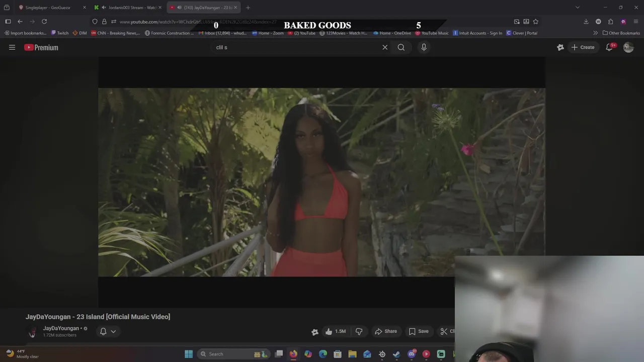The width and height of the screenshot is (644, 362).
Task: Expand the list all tabs dropdown
Action: (x=577, y=8)
